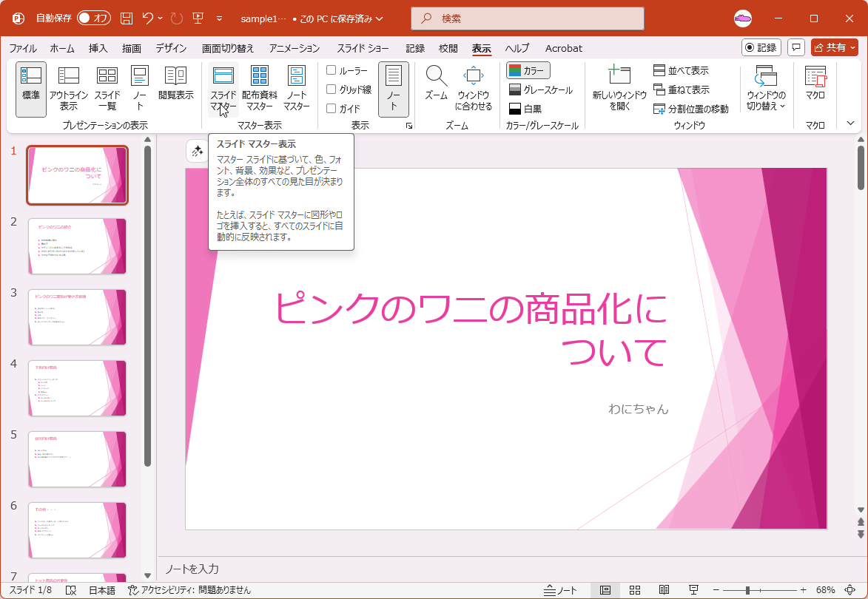Switch to ノート page view in presentation views
Screen dimensions: 868x599
[140, 89]
